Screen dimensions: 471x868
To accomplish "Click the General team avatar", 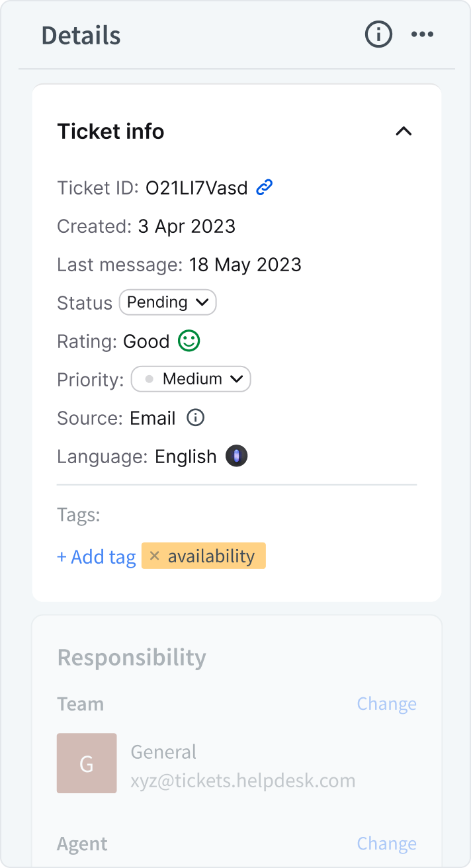I will pyautogui.click(x=87, y=763).
